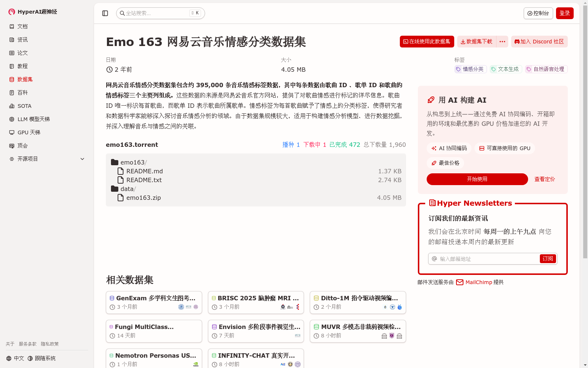The height and width of the screenshot is (368, 588).
Task: Select 论文 in the sidebar menu
Action: pyautogui.click(x=22, y=53)
